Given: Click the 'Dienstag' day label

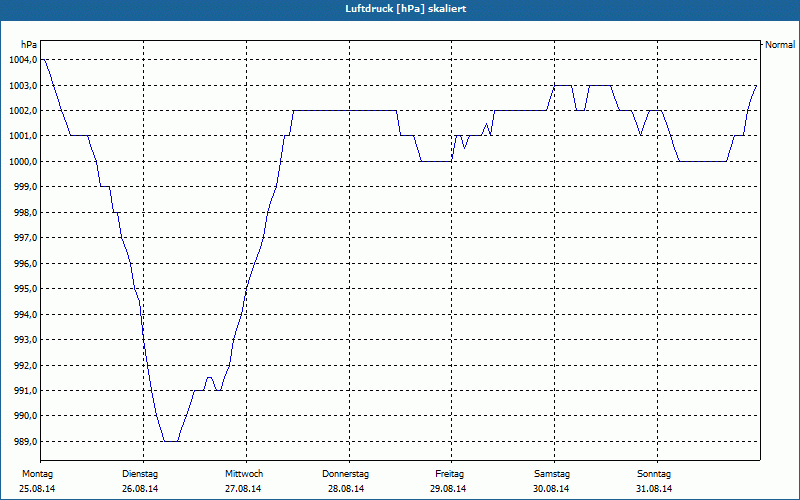Looking at the screenshot, I should 140,474.
